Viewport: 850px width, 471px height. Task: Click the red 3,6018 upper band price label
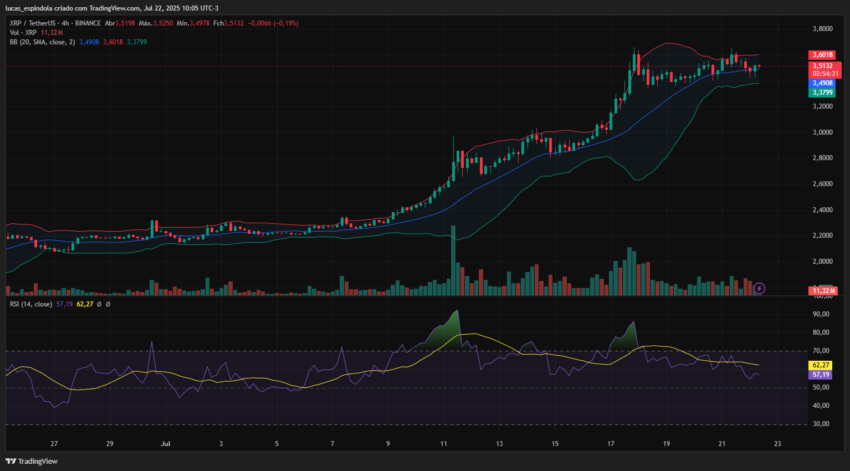pyautogui.click(x=822, y=55)
